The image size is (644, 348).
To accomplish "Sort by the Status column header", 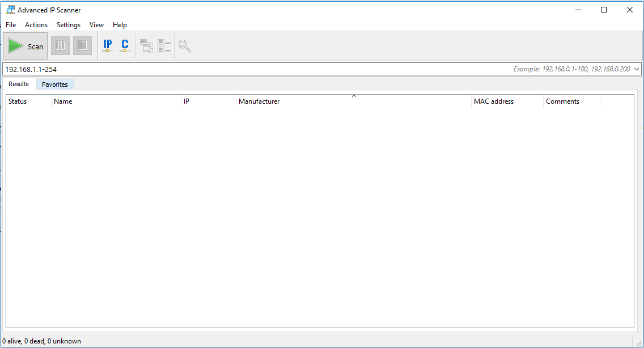I will (28, 101).
